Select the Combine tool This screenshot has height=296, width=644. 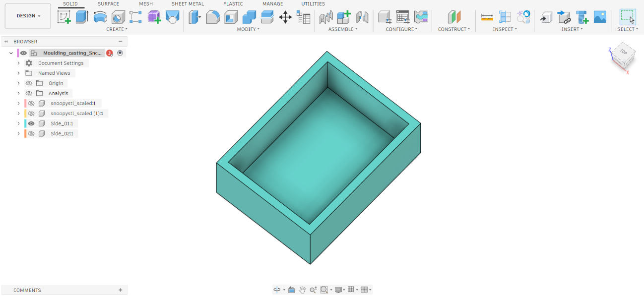[249, 17]
